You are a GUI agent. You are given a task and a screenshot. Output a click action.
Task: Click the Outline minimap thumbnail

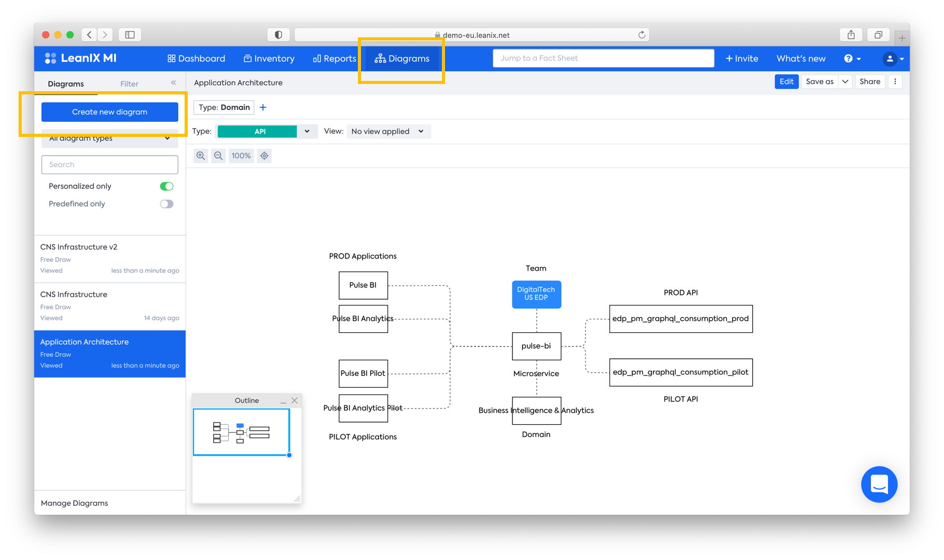[x=241, y=432]
